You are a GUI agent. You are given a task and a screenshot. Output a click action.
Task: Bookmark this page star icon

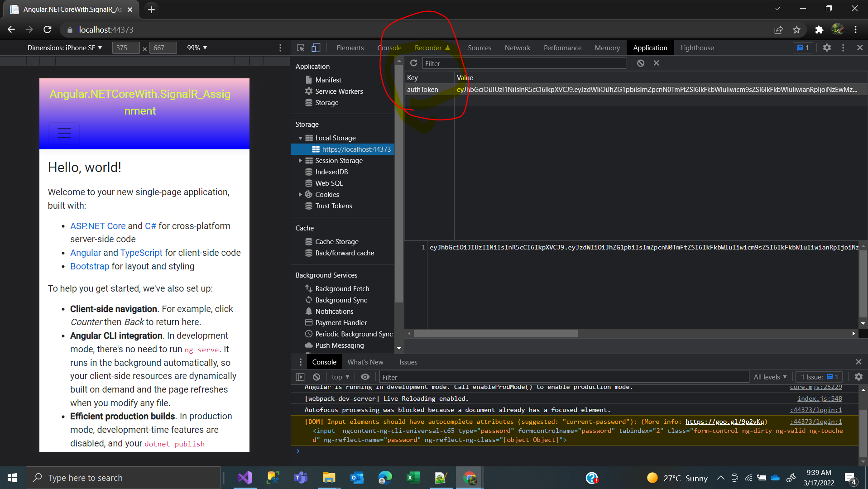click(x=797, y=29)
